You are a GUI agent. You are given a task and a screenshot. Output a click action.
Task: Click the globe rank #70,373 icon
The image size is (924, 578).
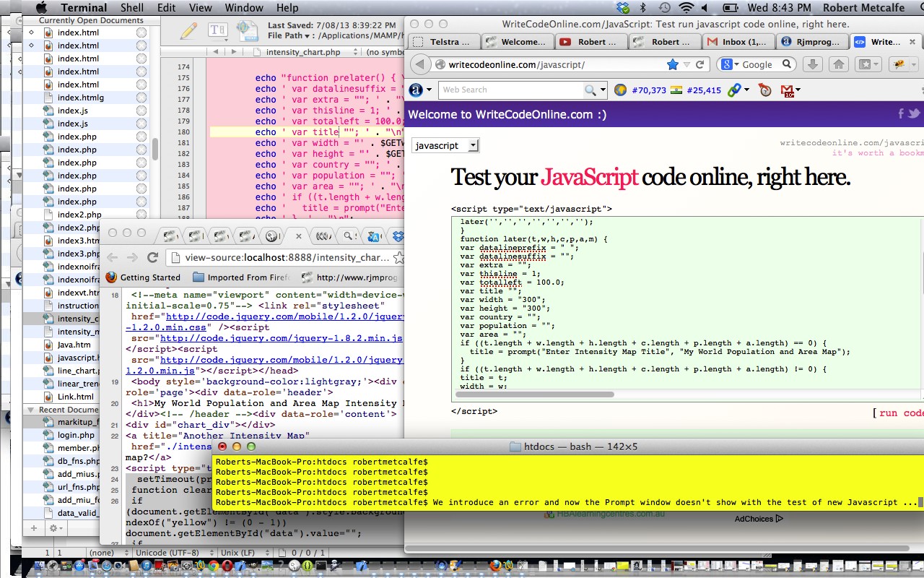[x=620, y=90]
